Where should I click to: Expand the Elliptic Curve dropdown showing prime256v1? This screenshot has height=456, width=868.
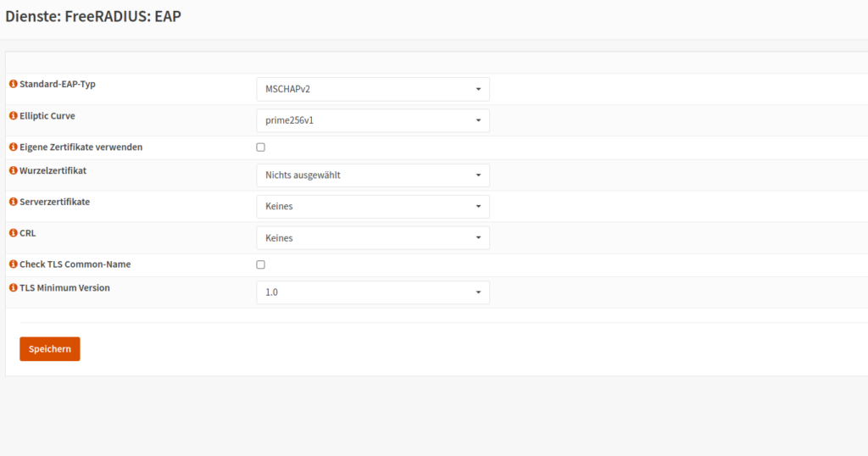click(373, 120)
